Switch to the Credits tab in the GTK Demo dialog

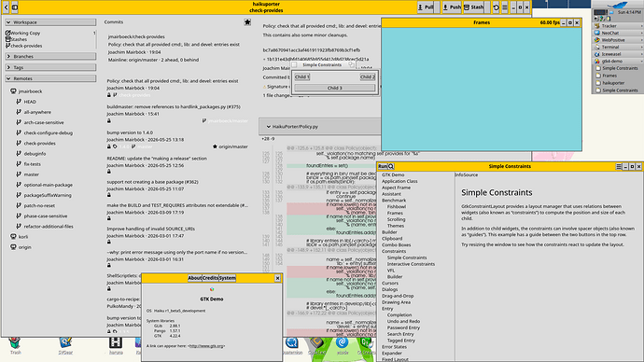210,278
